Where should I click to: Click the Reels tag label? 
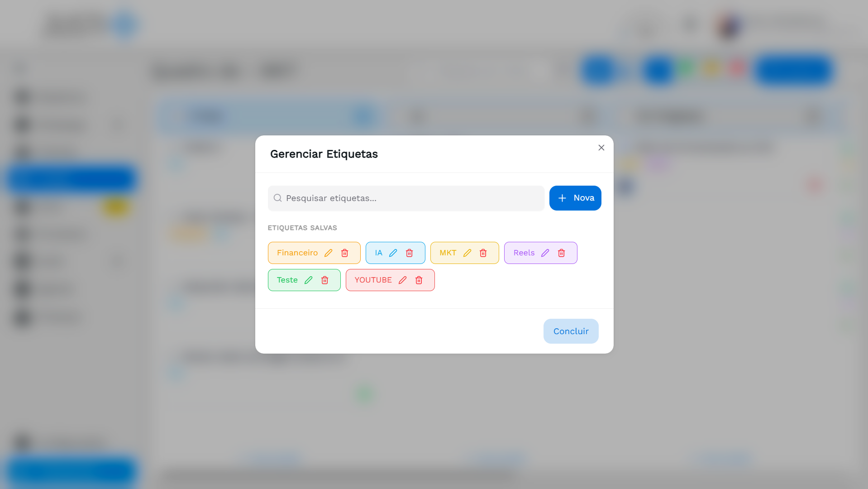[524, 253]
